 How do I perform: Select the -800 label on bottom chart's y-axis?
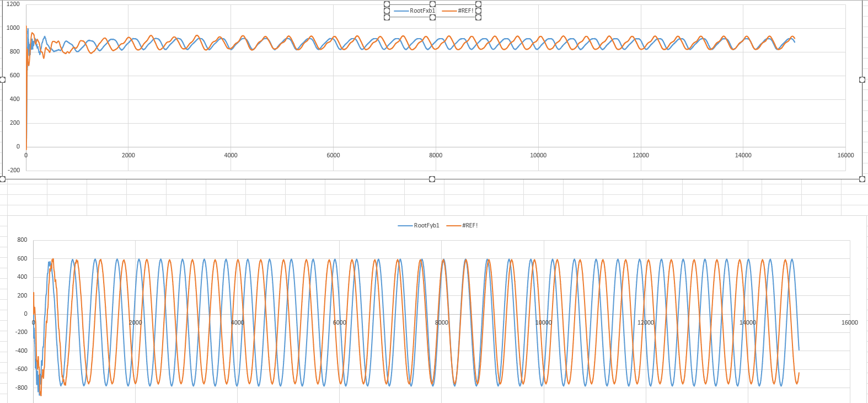coord(21,388)
